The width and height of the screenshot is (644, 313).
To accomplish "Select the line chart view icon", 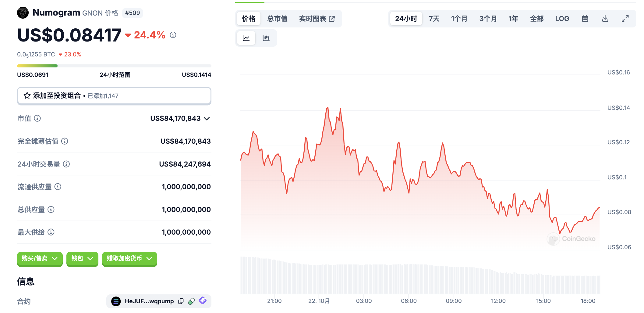I will pos(246,38).
